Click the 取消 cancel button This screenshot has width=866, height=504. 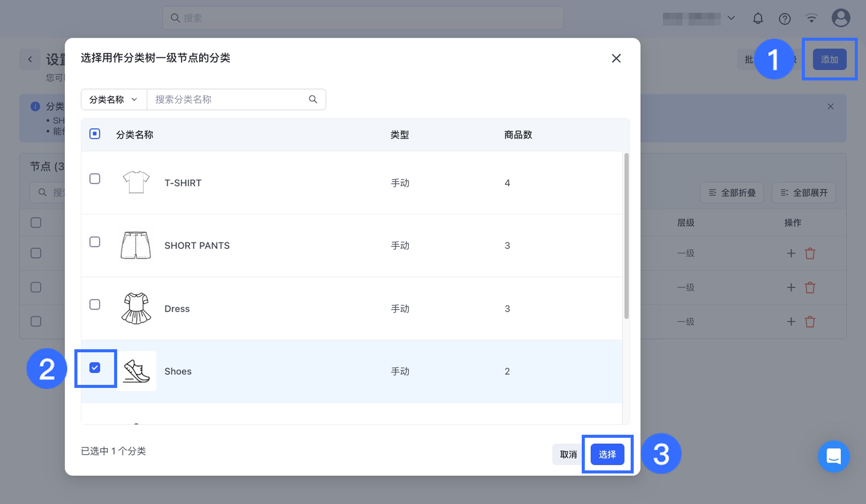[x=568, y=454]
